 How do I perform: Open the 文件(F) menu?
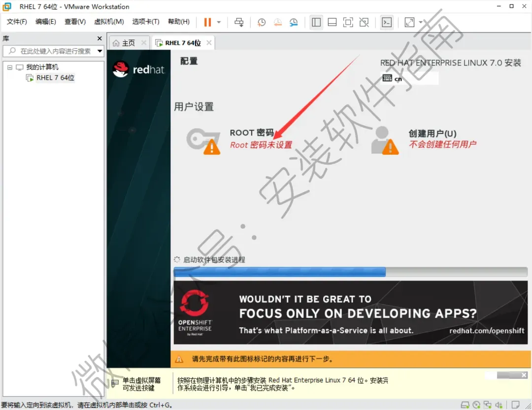click(x=17, y=22)
